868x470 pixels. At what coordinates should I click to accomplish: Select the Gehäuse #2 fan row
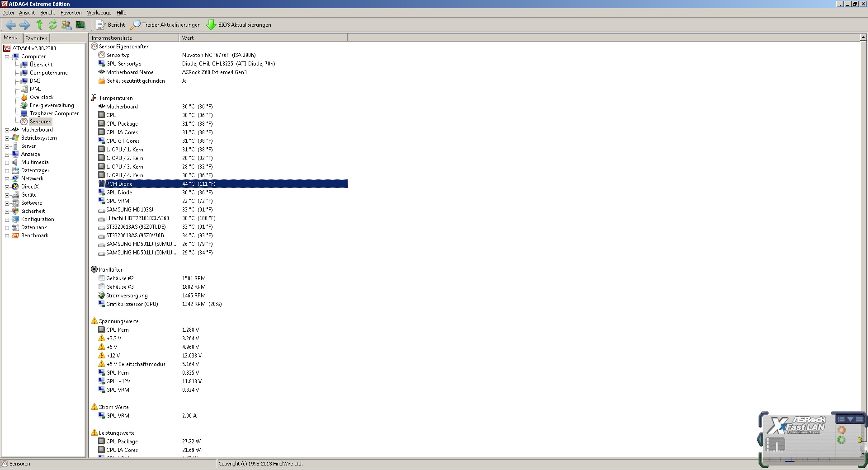pyautogui.click(x=223, y=278)
